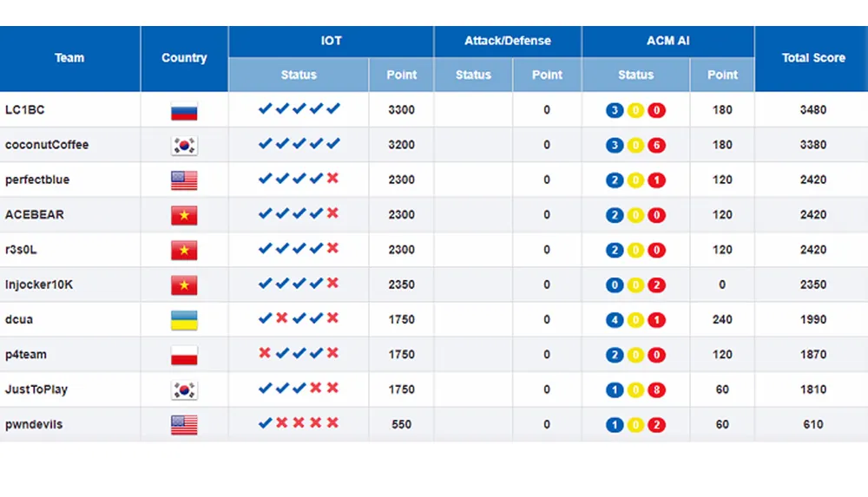Click the Ukrainian flag in dcua row
The height and width of the screenshot is (497, 868).
coord(184,320)
